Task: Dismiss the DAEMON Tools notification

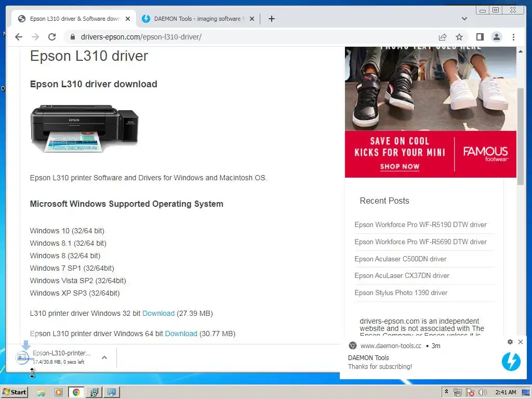Action: coord(521,342)
